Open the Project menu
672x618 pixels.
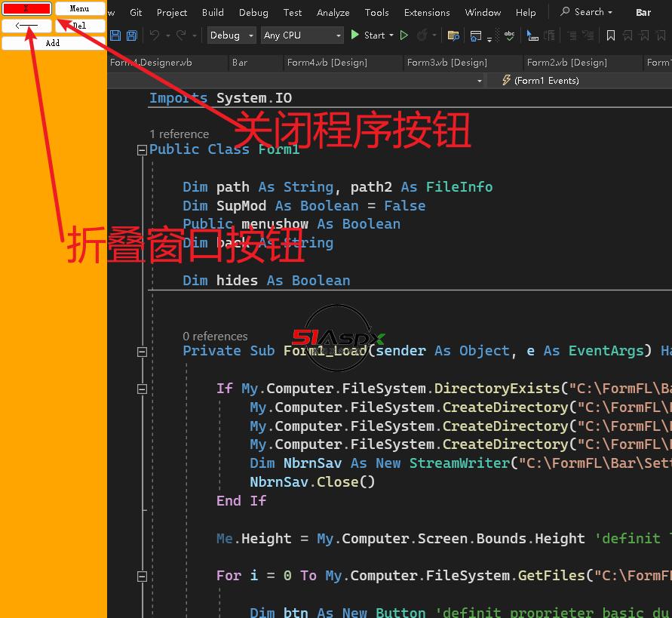point(172,12)
